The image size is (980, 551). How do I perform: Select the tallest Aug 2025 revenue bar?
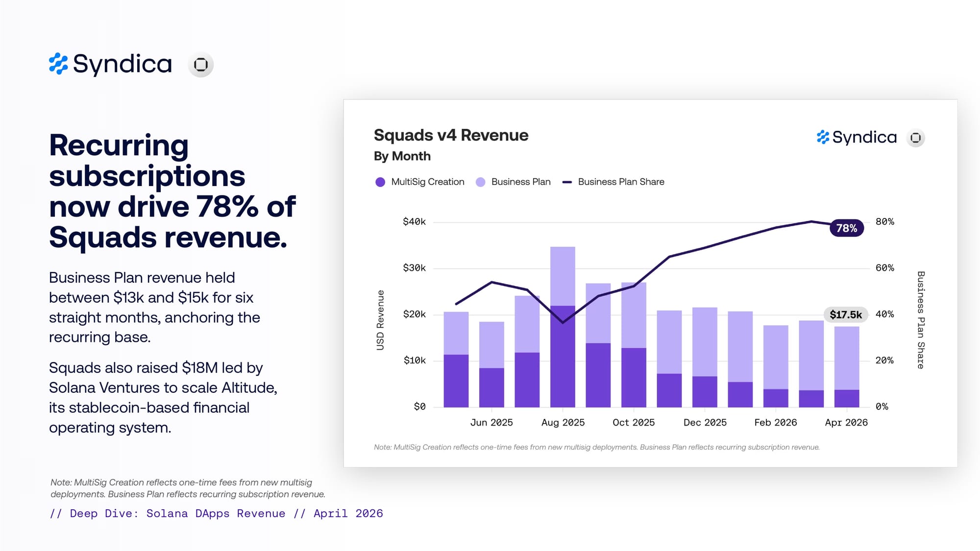[x=563, y=327]
